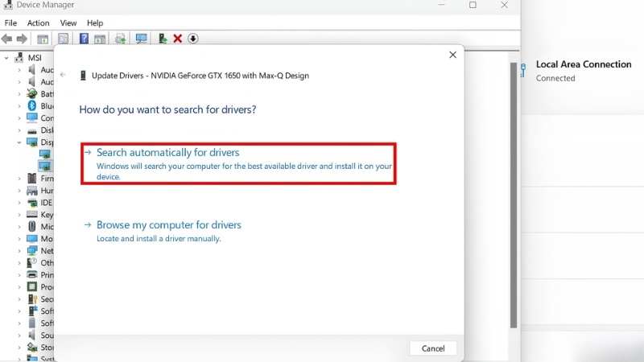Click the Monitors category icon
This screenshot has height=362, width=644.
(x=32, y=238)
